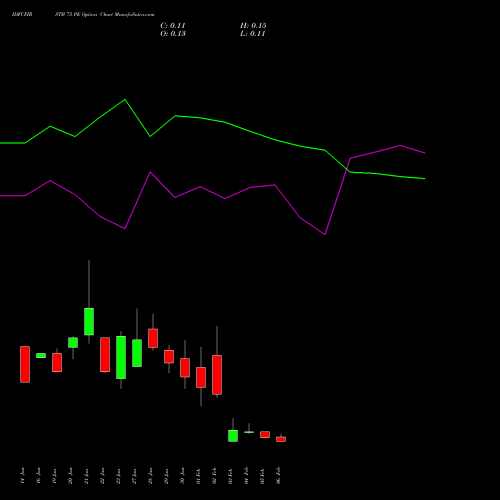Image resolution: width=500 pixels, height=500 pixels.
Task: Click the high value H: 0.15
Action: click(253, 26)
